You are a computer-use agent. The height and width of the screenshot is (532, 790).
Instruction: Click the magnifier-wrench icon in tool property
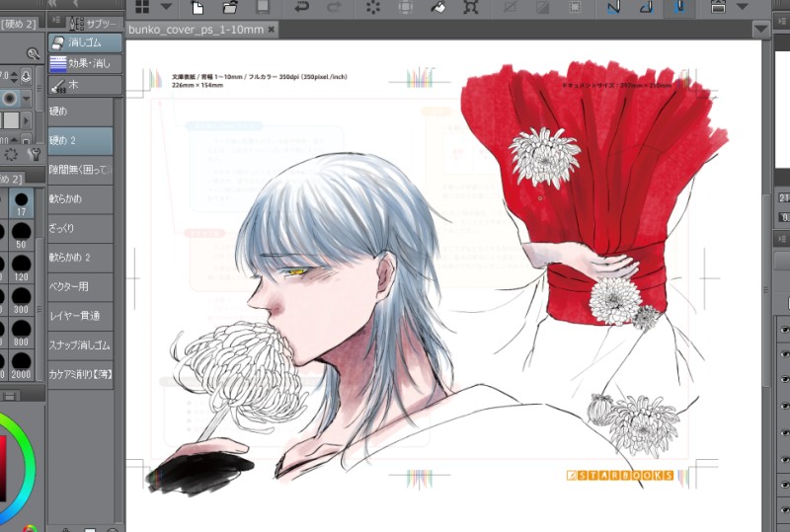coord(34,53)
